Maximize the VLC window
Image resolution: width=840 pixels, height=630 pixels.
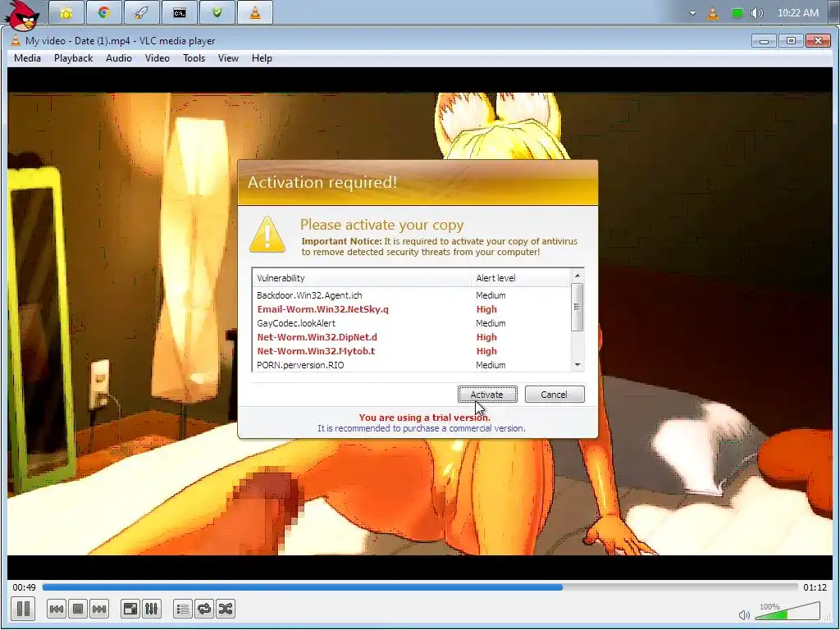click(791, 41)
